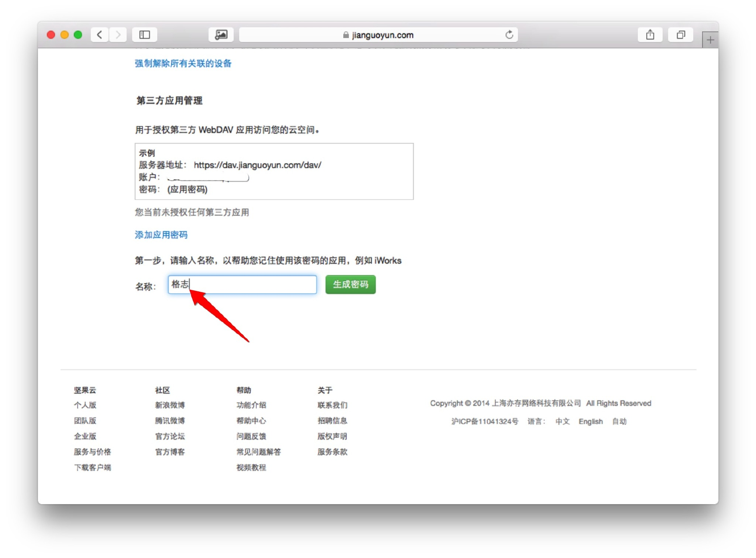756x558 pixels.
Task: Open the 添加应用密码 link
Action: pyautogui.click(x=161, y=235)
